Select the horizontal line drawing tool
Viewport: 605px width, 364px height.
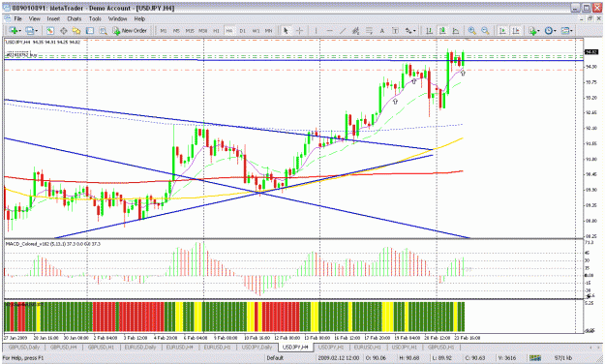click(329, 30)
